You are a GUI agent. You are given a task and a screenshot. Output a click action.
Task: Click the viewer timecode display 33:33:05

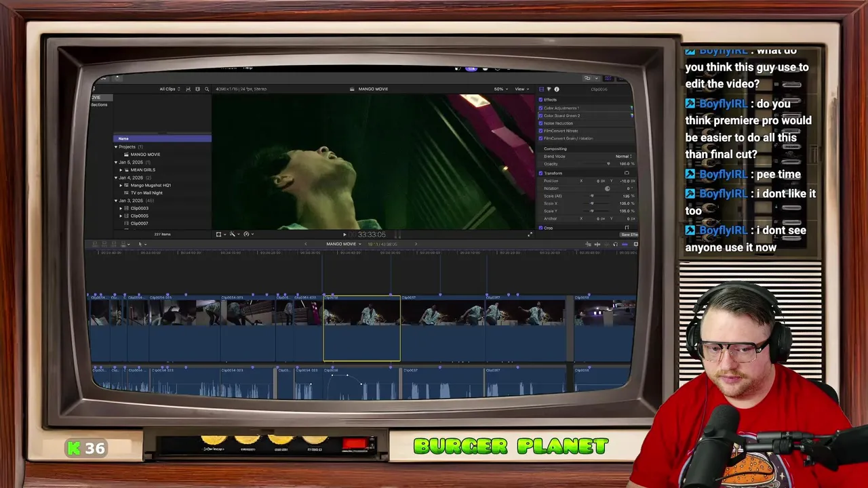(x=372, y=235)
